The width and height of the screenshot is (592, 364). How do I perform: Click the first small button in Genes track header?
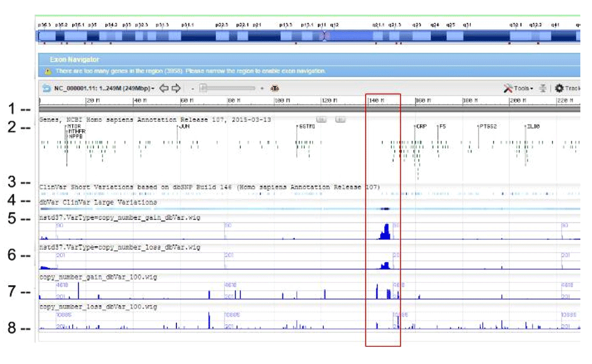click(x=321, y=120)
